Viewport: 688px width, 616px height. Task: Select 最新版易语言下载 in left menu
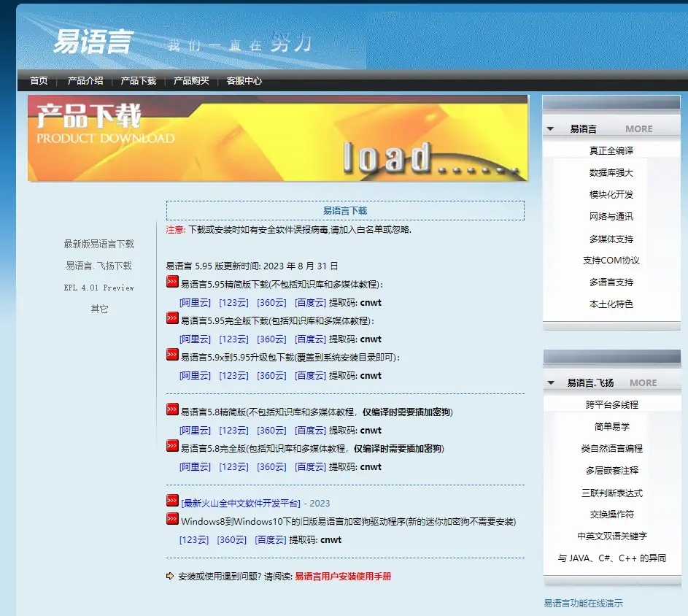(x=98, y=244)
